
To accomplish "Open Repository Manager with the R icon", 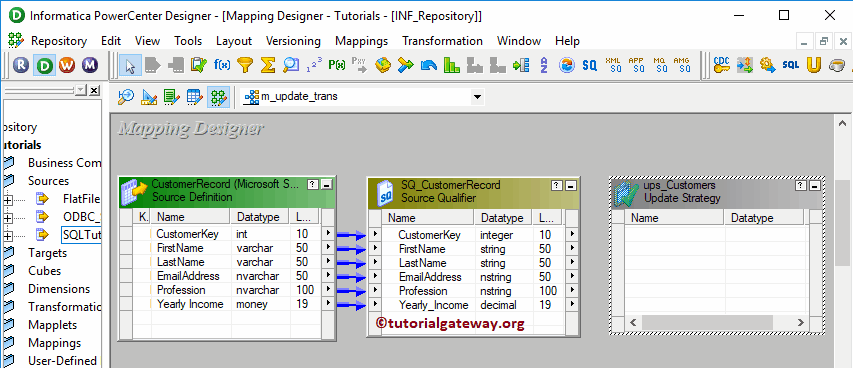I will 22,65.
